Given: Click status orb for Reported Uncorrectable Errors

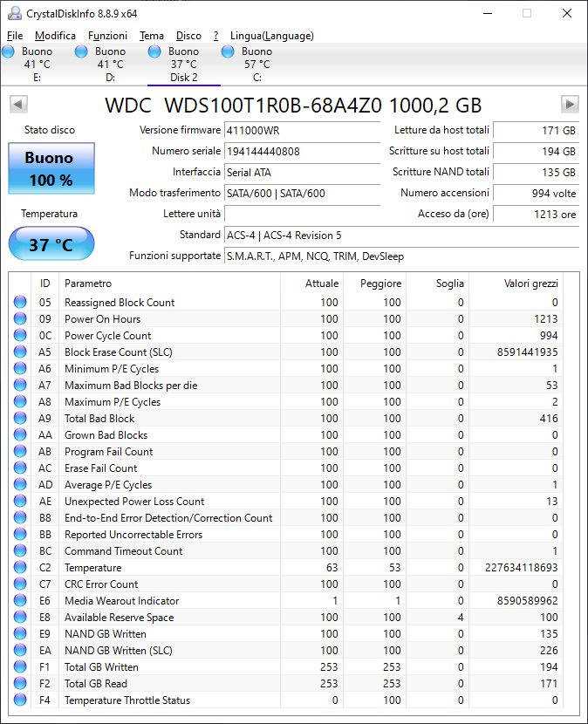Looking at the screenshot, I should (x=20, y=534).
